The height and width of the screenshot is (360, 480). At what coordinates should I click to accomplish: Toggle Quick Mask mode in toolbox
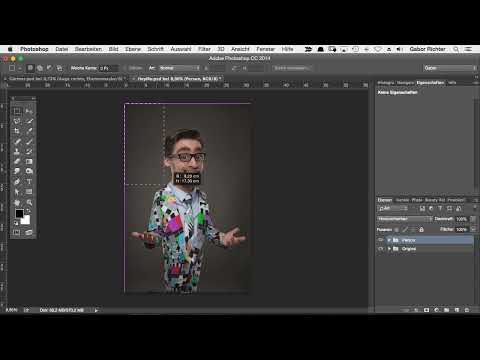pos(17,232)
